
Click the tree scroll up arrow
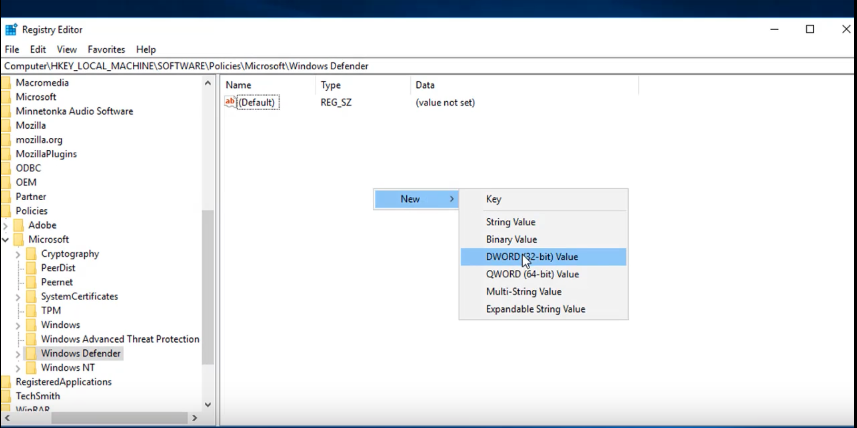[208, 83]
